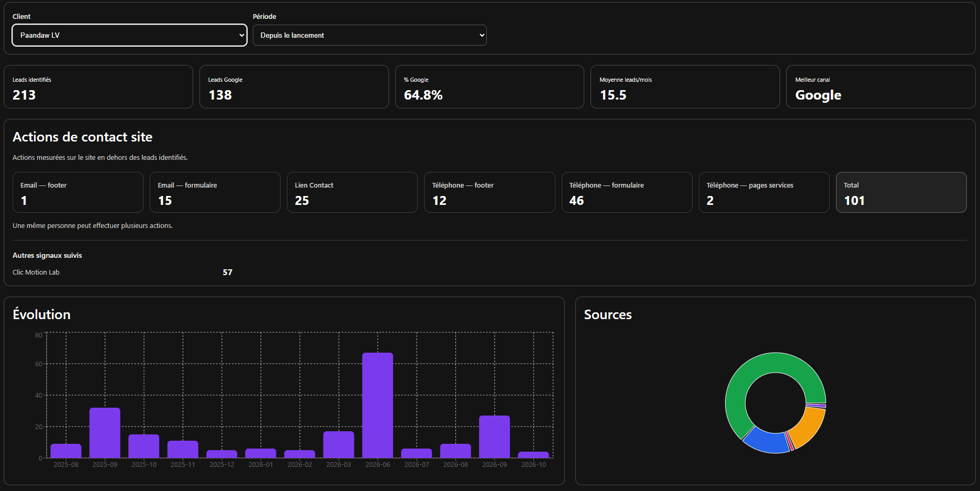Screen dimensions: 980x491
Task: Click the Clic Motion Lab count 57
Action: click(228, 272)
